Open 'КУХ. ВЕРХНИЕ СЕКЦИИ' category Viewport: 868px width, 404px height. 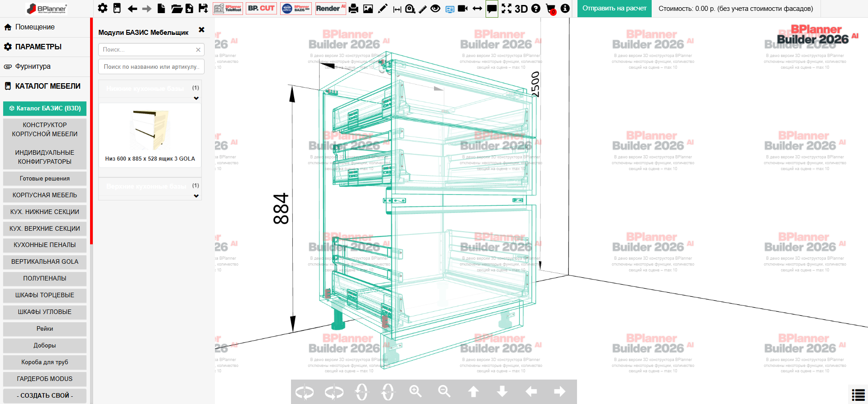click(45, 228)
